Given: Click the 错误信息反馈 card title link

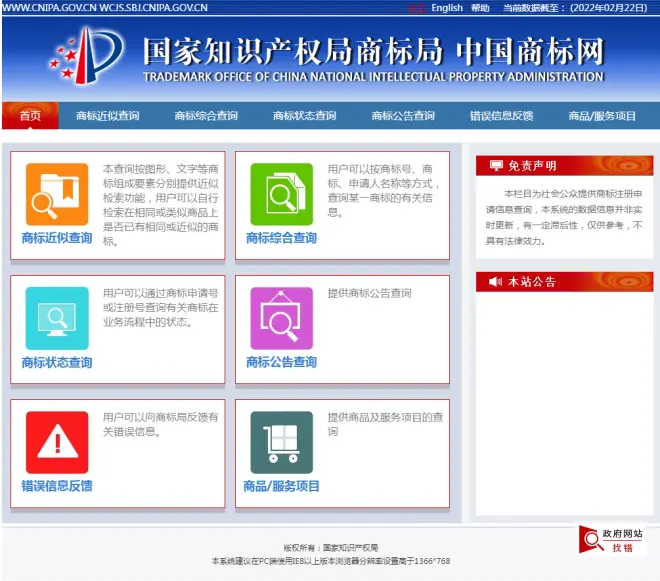Looking at the screenshot, I should [57, 486].
